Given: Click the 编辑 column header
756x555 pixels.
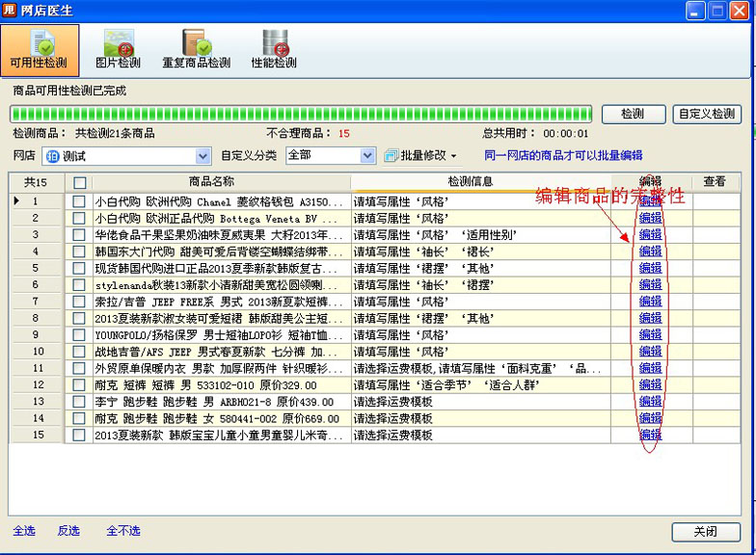Looking at the screenshot, I should pyautogui.click(x=650, y=182).
